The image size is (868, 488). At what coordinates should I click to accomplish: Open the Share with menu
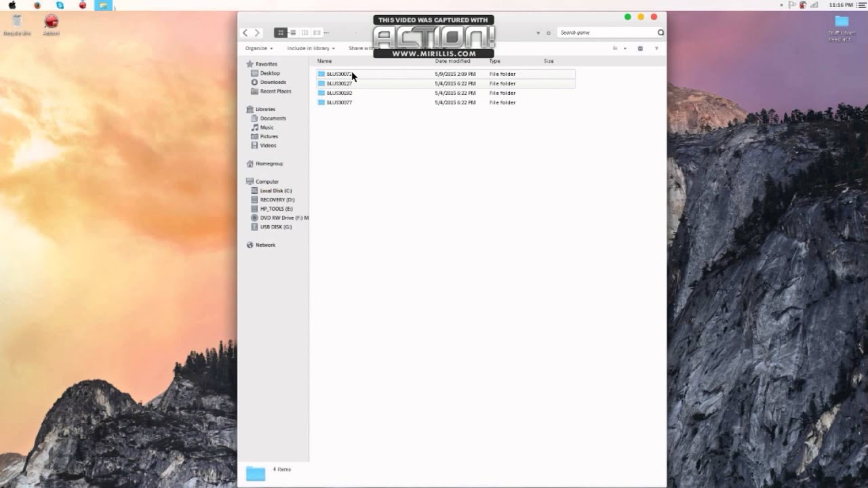(x=361, y=48)
